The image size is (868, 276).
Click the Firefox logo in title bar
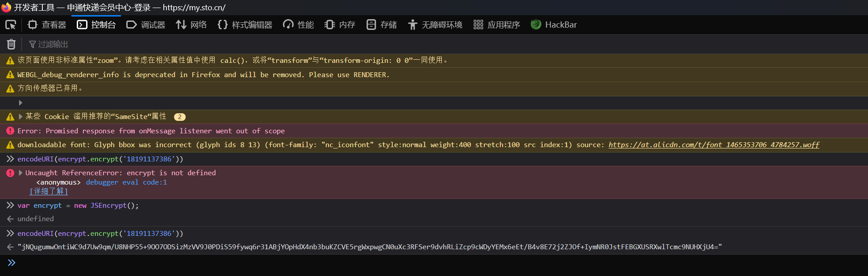tap(6, 8)
